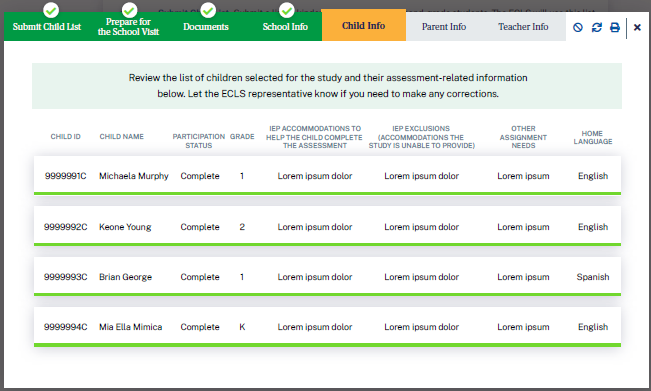Go to the Teacher Info tab

(x=523, y=27)
